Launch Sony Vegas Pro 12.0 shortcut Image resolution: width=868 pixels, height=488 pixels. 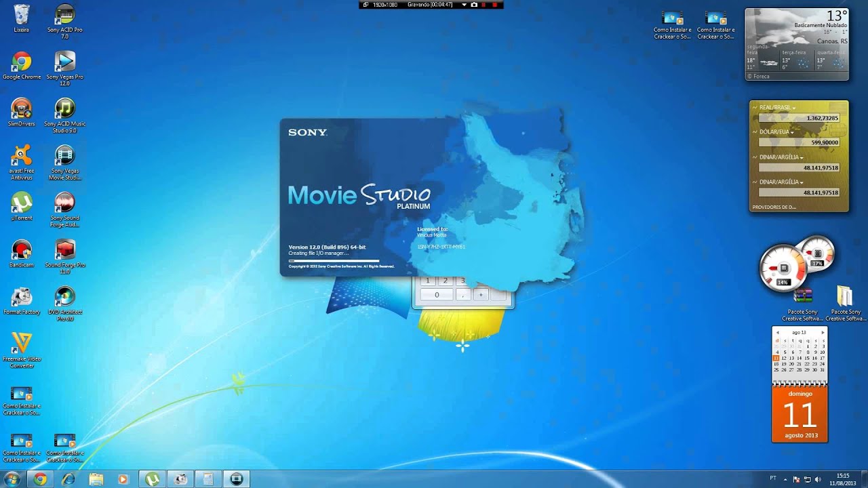[x=64, y=68]
